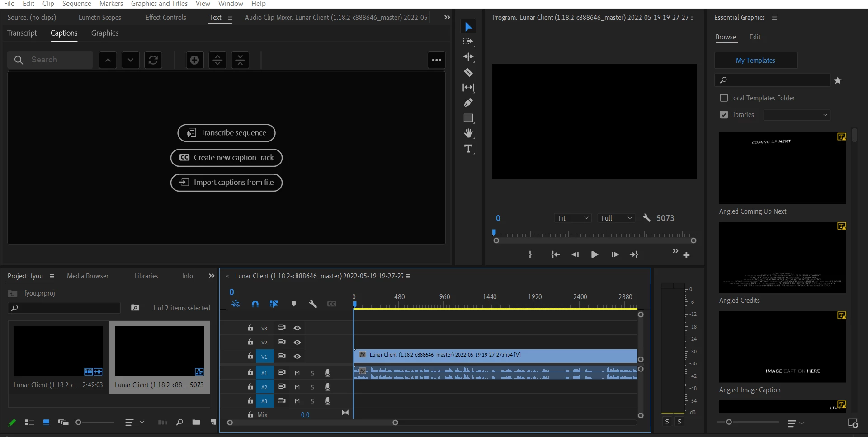Viewport: 868px width, 437px height.
Task: Select the Rectangle tool
Action: click(468, 118)
